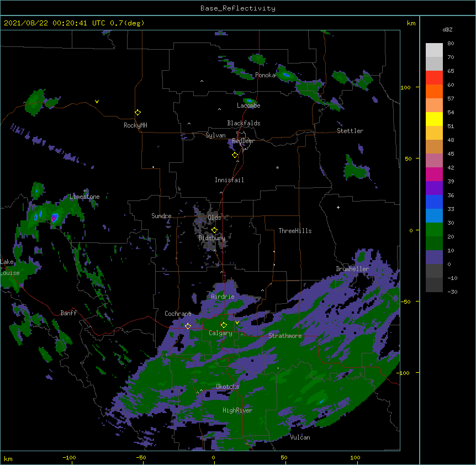The height and width of the screenshot is (465, 476).
Task: Select the red 60-65 dBZ legend swatch
Action: [x=434, y=77]
